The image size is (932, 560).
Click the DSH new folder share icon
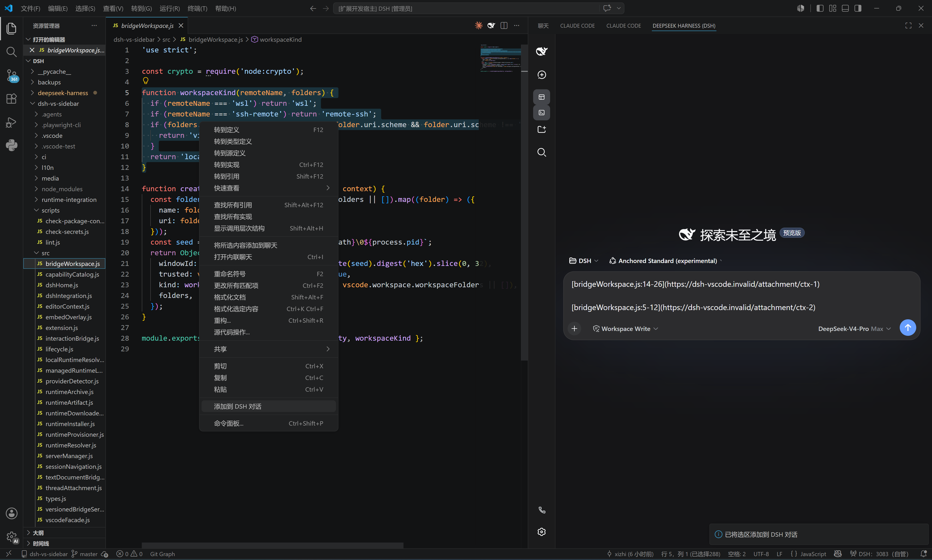[542, 129]
